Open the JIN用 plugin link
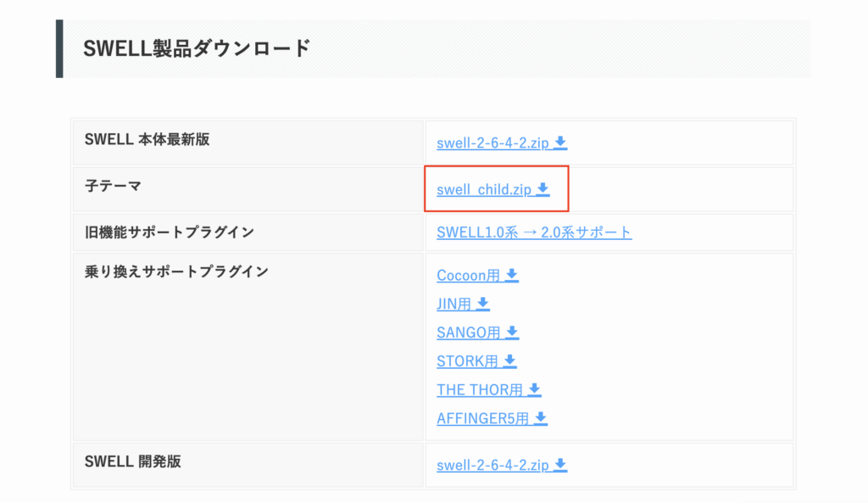The width and height of the screenshot is (868, 503). [454, 304]
